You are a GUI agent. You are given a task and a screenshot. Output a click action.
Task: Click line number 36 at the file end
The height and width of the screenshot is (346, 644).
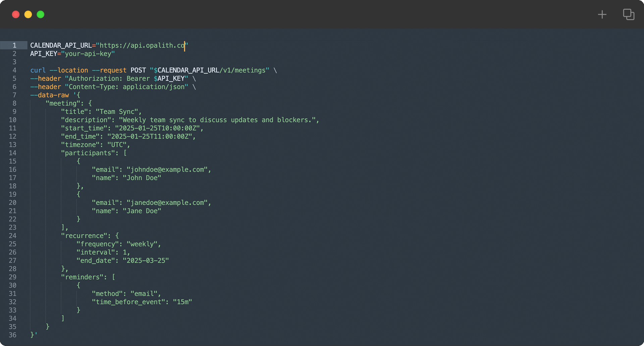13,335
